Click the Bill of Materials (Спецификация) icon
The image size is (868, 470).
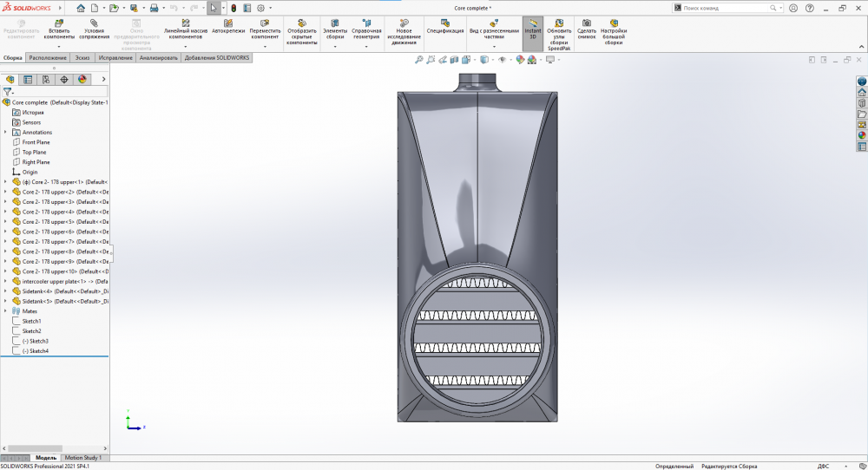tap(444, 22)
